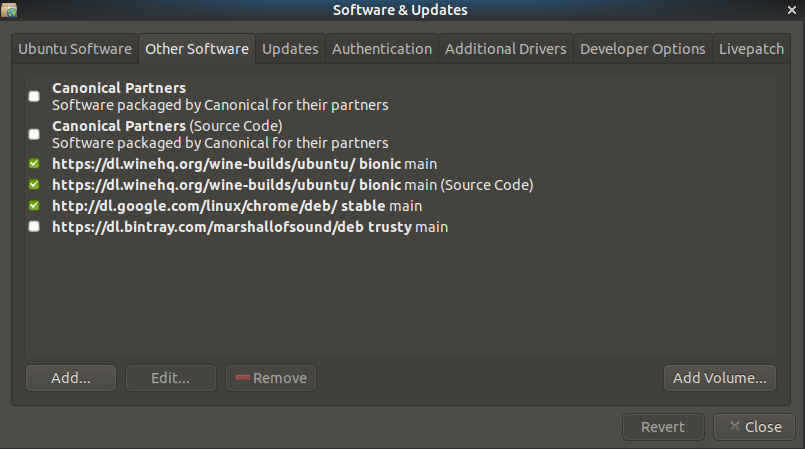Select the Developer Options tab

click(642, 48)
